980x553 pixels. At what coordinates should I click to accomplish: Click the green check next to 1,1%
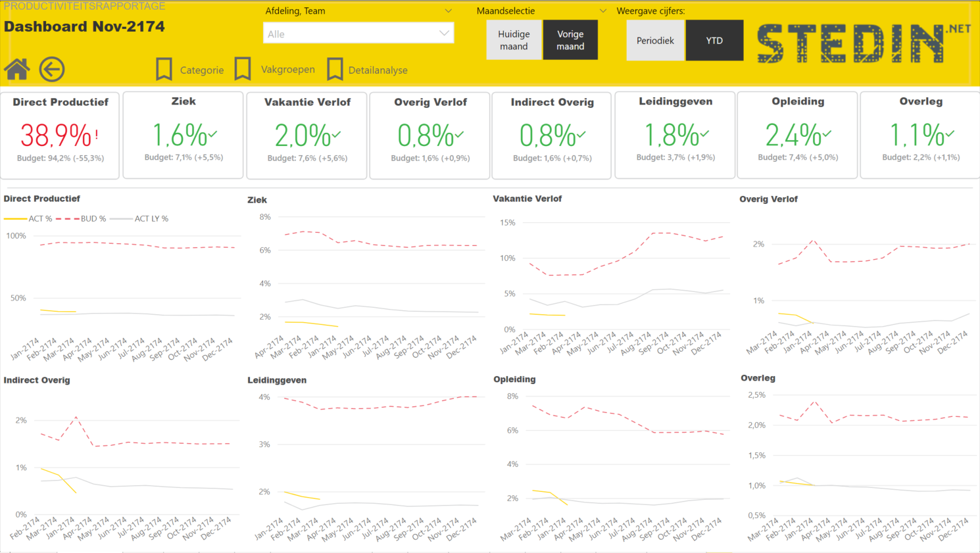click(950, 134)
